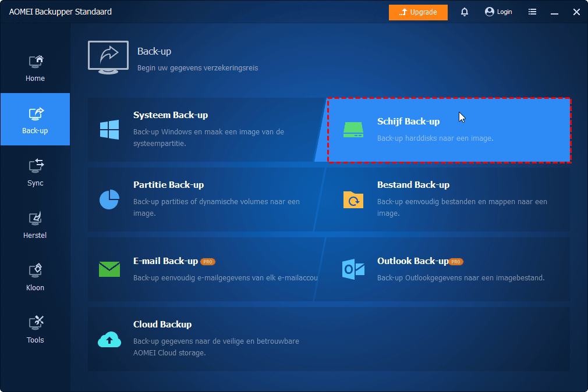Click 'Begin uw gegevens verzekeringsreis' subtitle

(197, 68)
